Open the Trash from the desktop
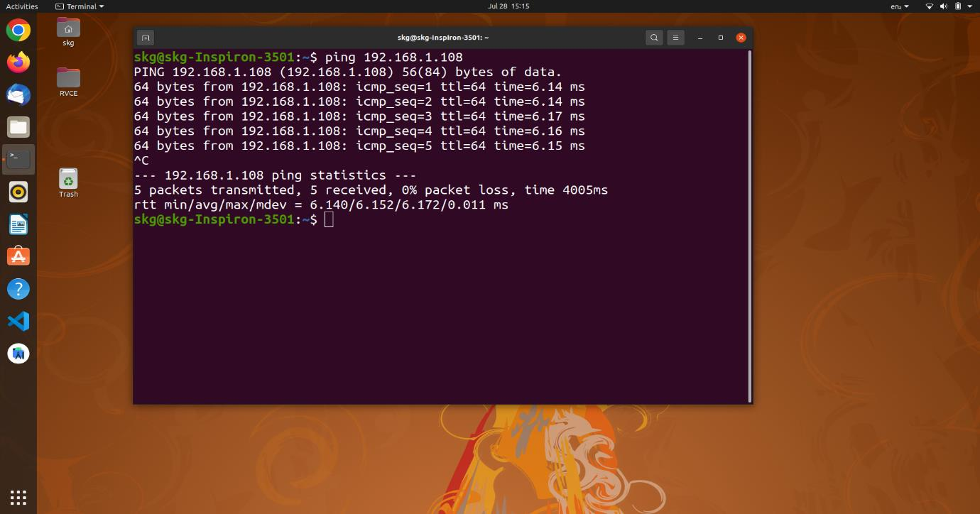This screenshot has width=980, height=514. click(67, 181)
